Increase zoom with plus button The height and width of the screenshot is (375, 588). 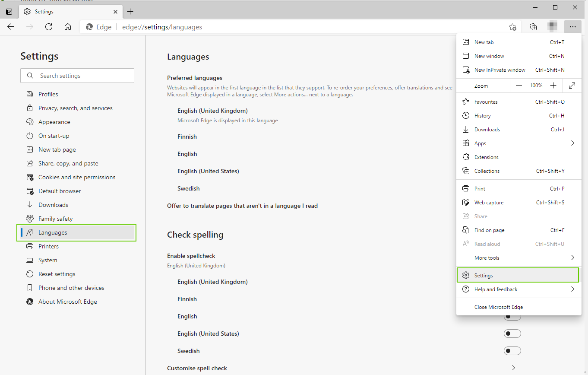[553, 86]
